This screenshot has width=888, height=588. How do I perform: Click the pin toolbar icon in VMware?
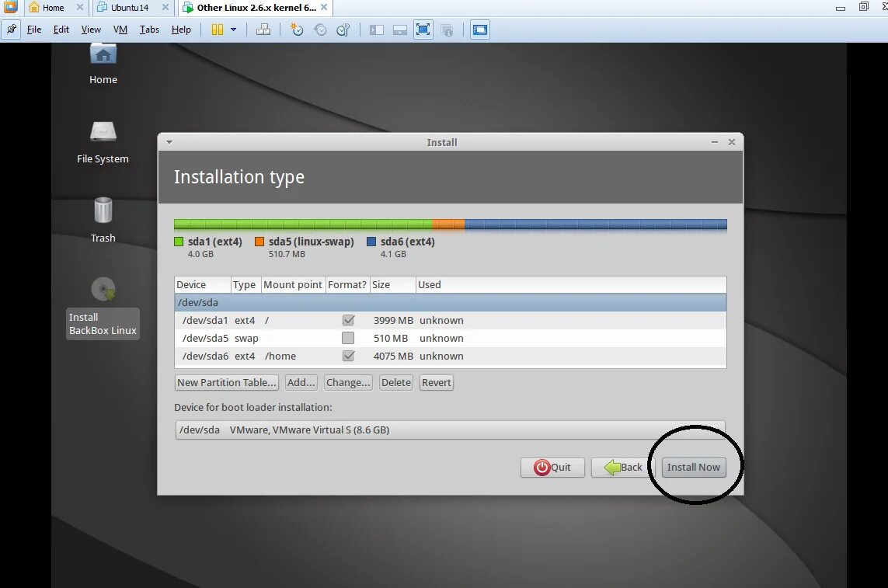tap(12, 30)
